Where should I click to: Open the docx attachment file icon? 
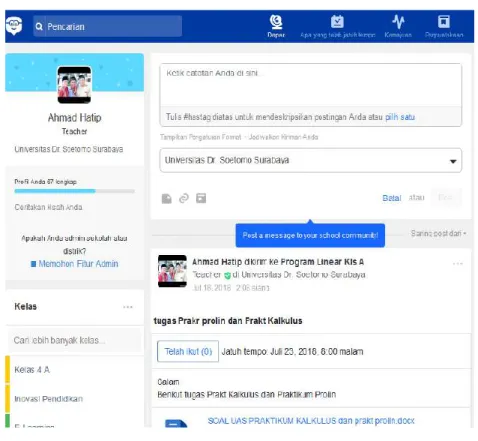coord(176,423)
